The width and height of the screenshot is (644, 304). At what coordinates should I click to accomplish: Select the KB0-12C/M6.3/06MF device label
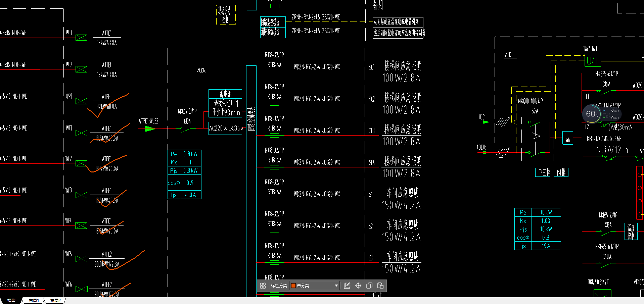click(604, 139)
